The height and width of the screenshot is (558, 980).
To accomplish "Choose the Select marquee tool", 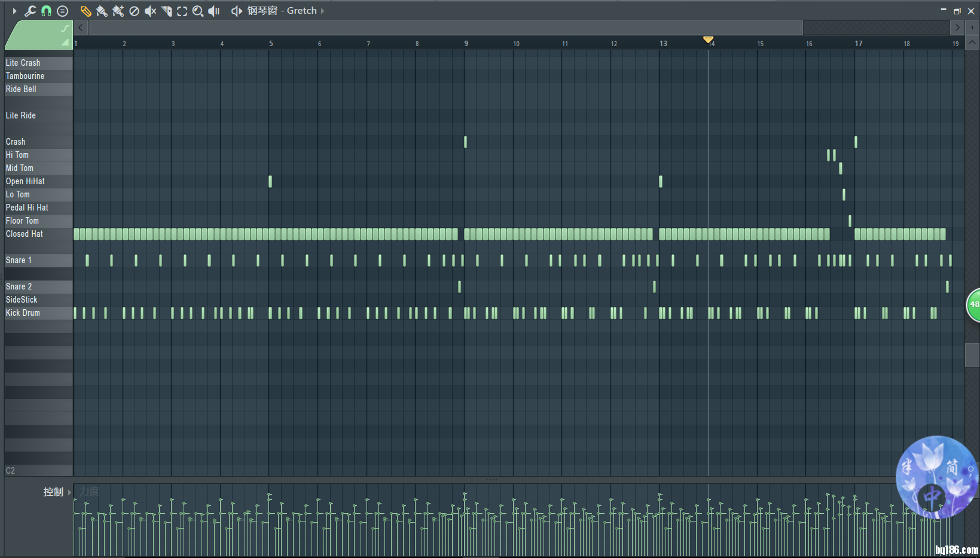I will point(182,11).
